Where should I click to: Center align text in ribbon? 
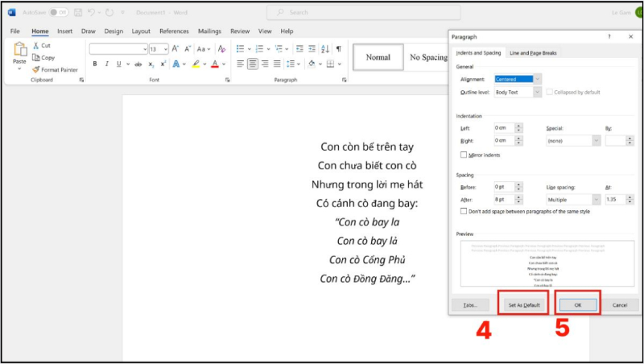[x=253, y=64]
